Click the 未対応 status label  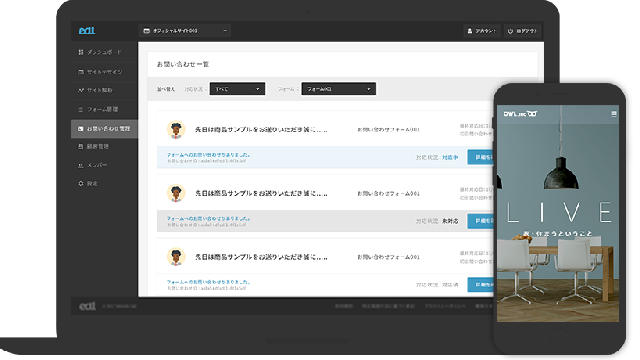(450, 221)
